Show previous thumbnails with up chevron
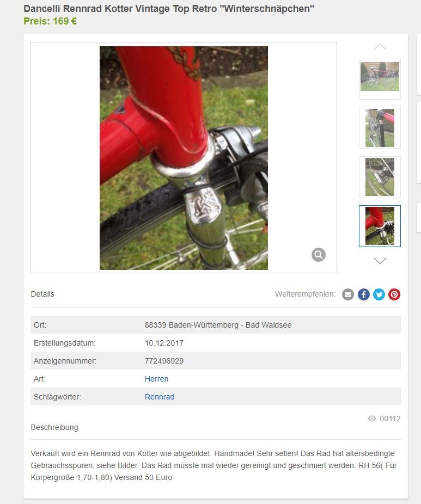 click(380, 47)
